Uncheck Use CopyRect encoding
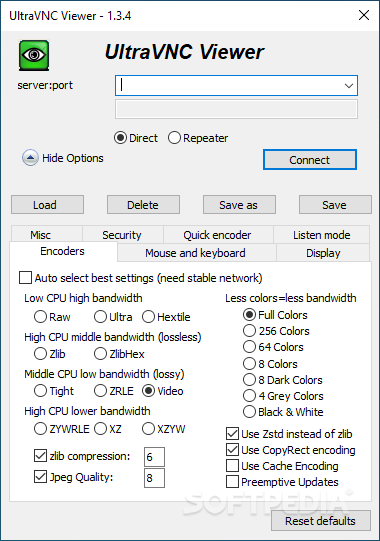This screenshot has height=541, width=380. coord(232,450)
